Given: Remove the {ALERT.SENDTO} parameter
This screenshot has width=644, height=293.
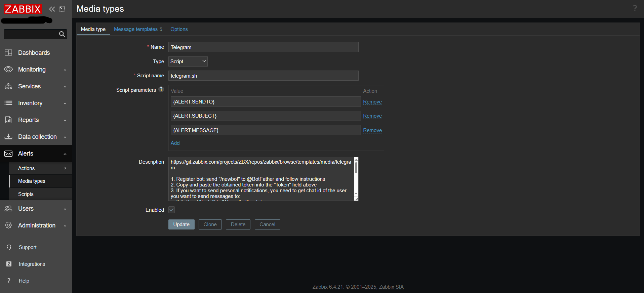Looking at the screenshot, I should click(x=372, y=102).
